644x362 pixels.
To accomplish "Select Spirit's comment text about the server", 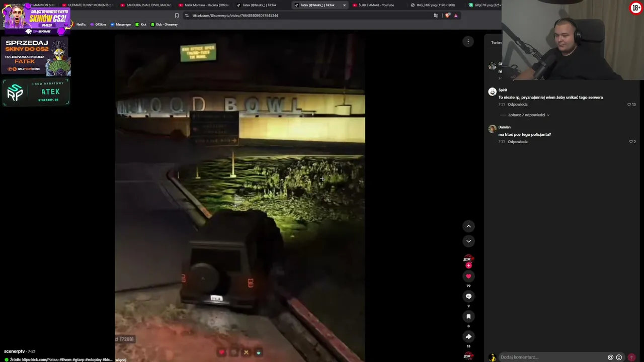I will [x=550, y=98].
